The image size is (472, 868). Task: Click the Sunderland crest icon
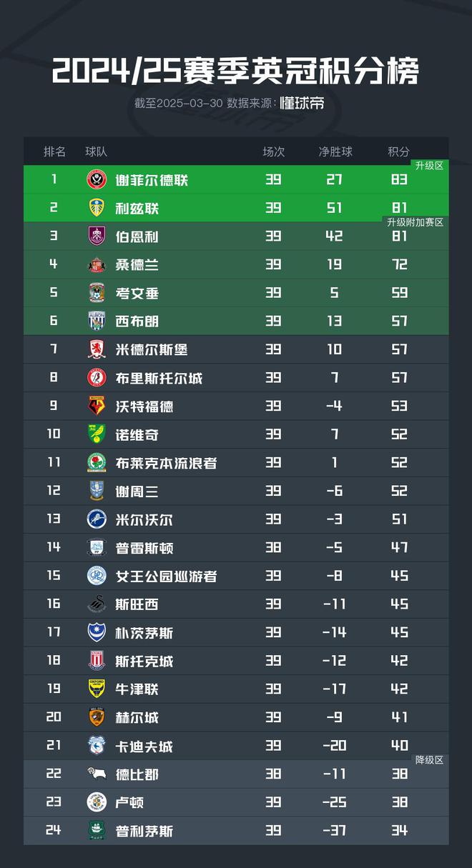[x=97, y=264]
